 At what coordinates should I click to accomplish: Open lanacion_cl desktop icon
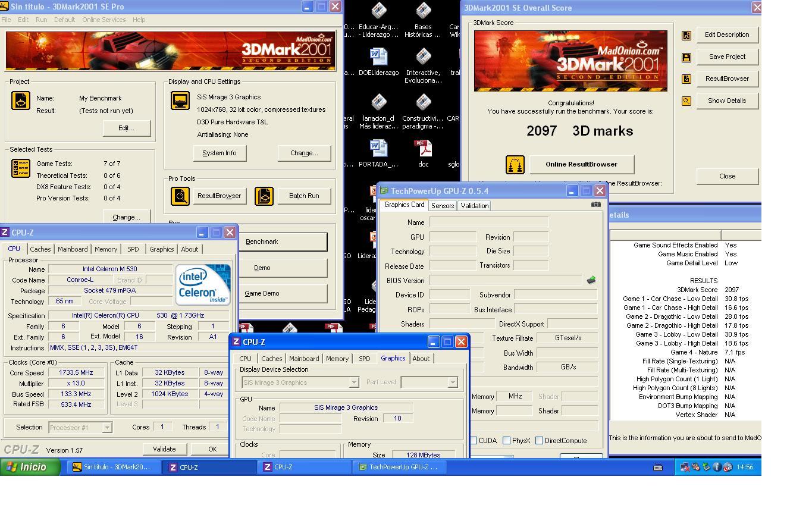click(x=378, y=112)
